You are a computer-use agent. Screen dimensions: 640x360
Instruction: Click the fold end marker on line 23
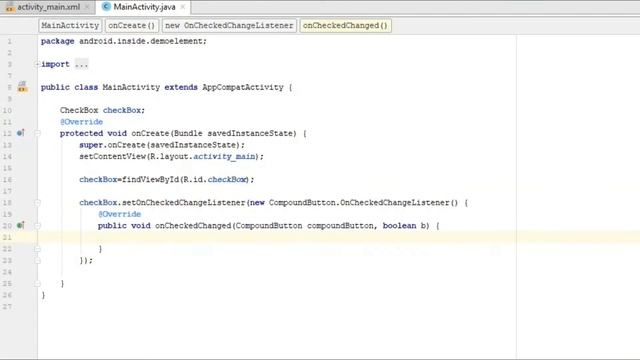coord(37,260)
